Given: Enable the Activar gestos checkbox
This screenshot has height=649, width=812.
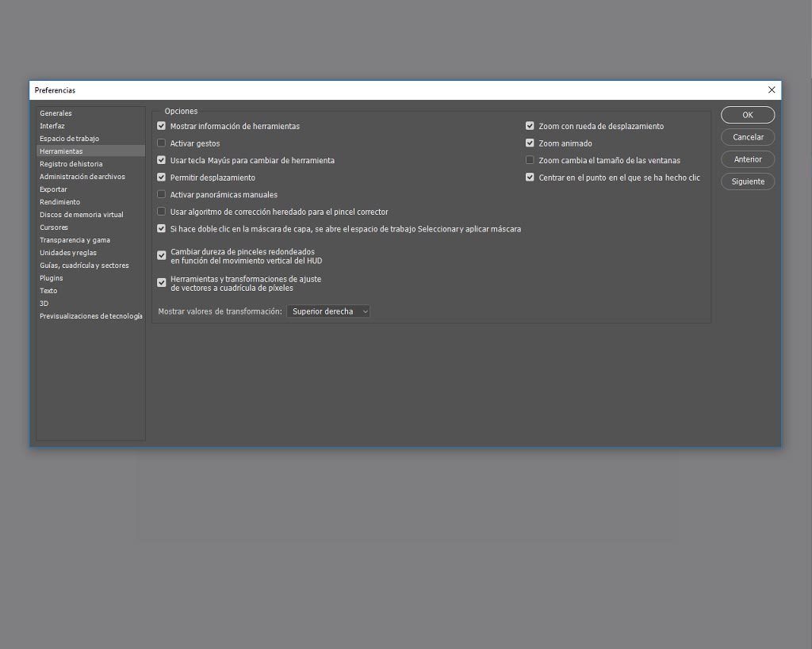Looking at the screenshot, I should tap(161, 143).
